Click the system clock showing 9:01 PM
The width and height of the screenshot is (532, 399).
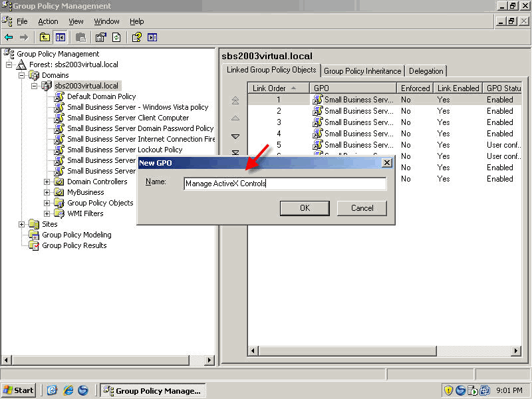509,390
